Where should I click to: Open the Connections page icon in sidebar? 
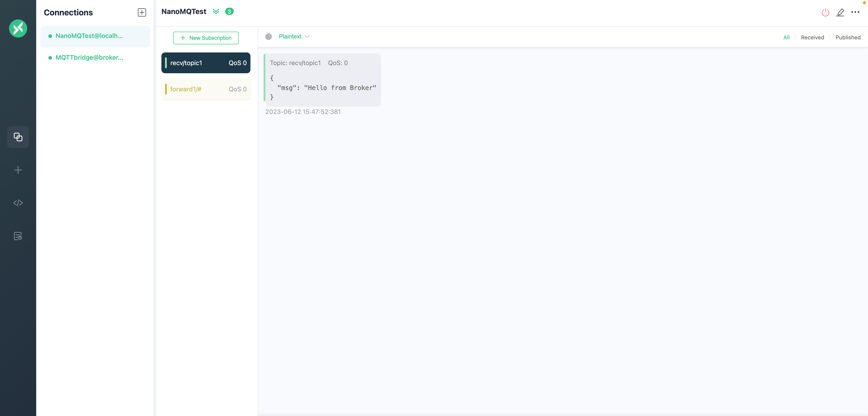click(18, 137)
